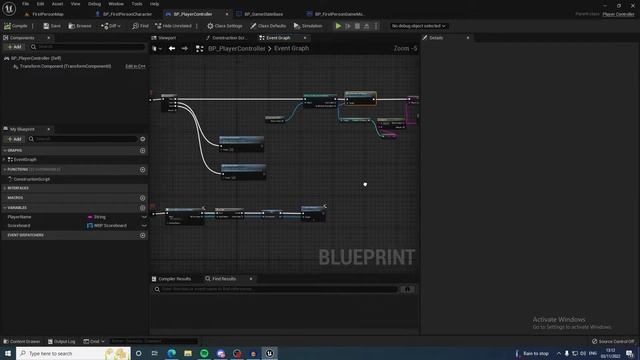Close the BP_PlayerController tab

point(227,14)
